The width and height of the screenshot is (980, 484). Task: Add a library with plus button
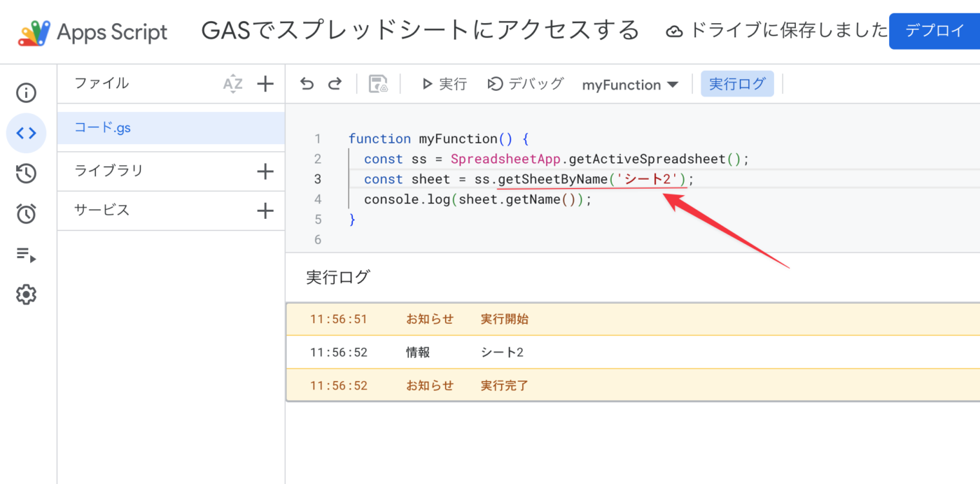(x=265, y=171)
